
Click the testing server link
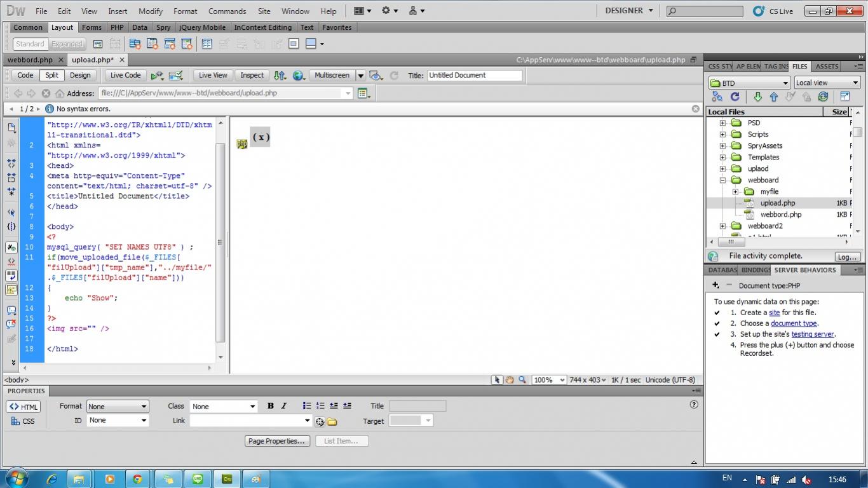click(813, 334)
